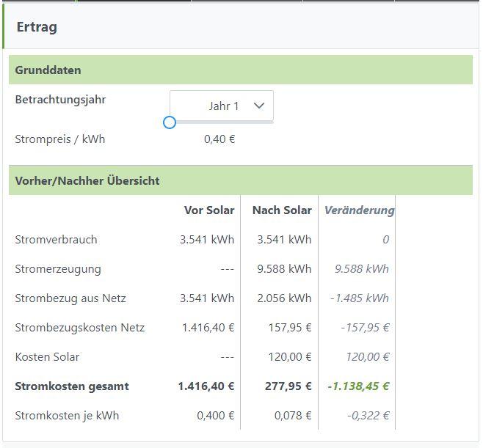Screen dimensions: 483x448
Task: Click the Stromerzeugung row label
Action: 58,269
